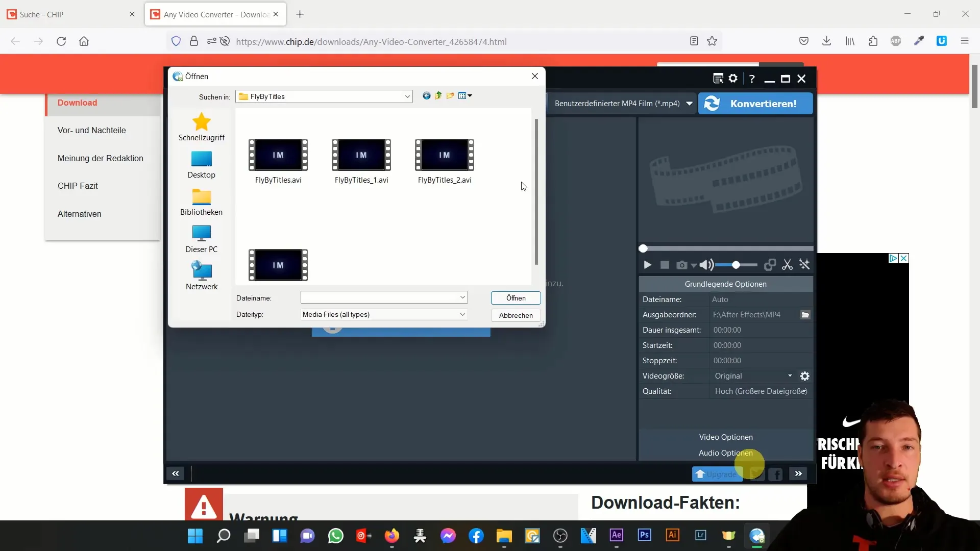Drag the progress/volume slider control
This screenshot has width=980, height=551.
tap(736, 264)
